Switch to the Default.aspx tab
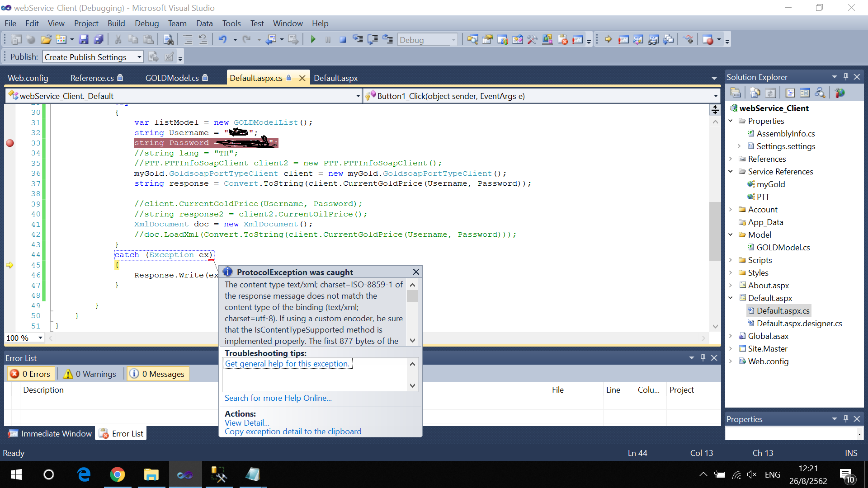Viewport: 868px width, 488px height. click(336, 78)
